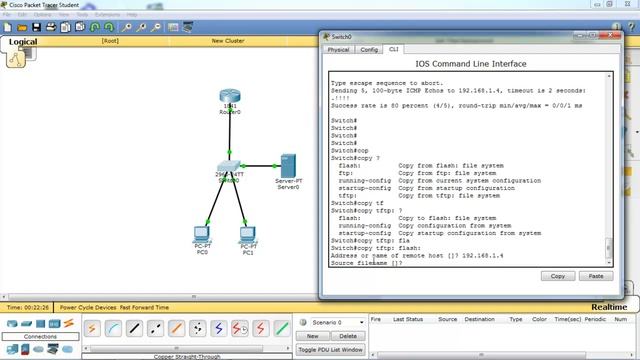Click the Print toolbar icon
This screenshot has width=640, height=360.
[x=51, y=27]
